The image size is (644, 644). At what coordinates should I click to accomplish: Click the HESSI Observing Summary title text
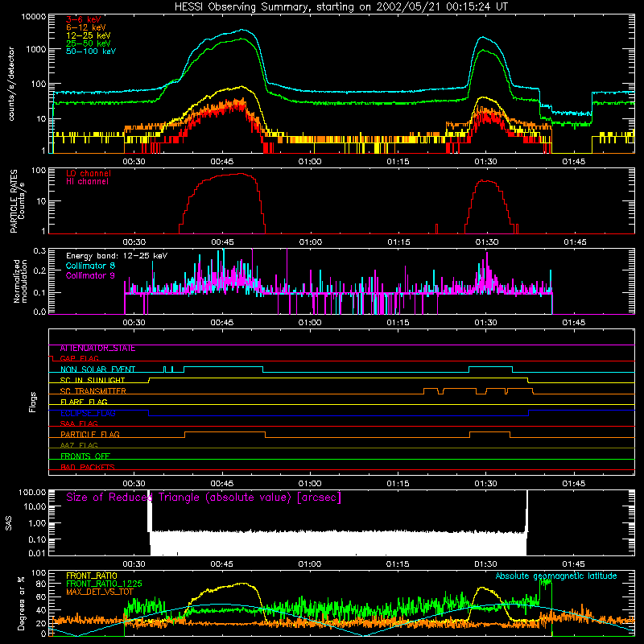341,7
